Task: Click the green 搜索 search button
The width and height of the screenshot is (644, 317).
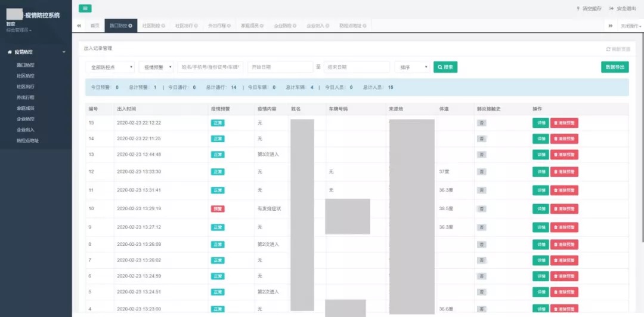Action: point(445,67)
